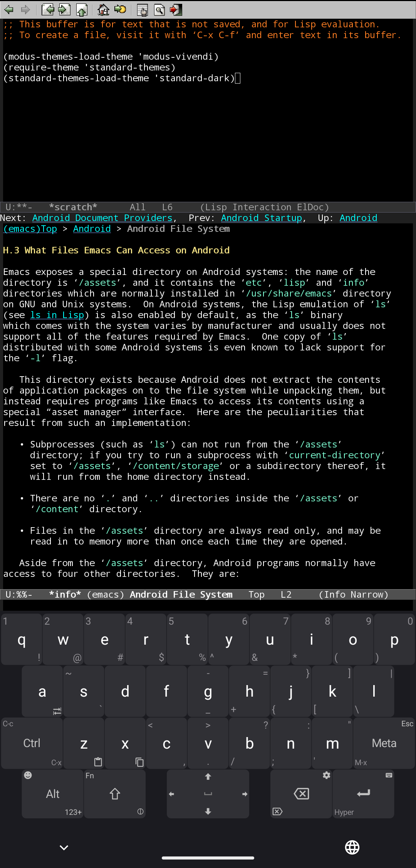Image resolution: width=416 pixels, height=868 pixels.
Task: Open next Info node page icon
Action: coord(64,10)
